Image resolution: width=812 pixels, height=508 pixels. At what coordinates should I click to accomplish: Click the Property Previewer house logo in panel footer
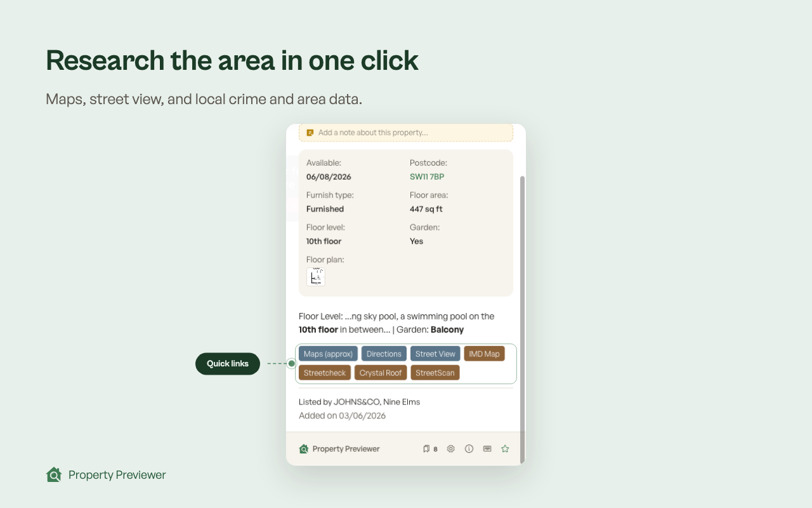(x=303, y=449)
